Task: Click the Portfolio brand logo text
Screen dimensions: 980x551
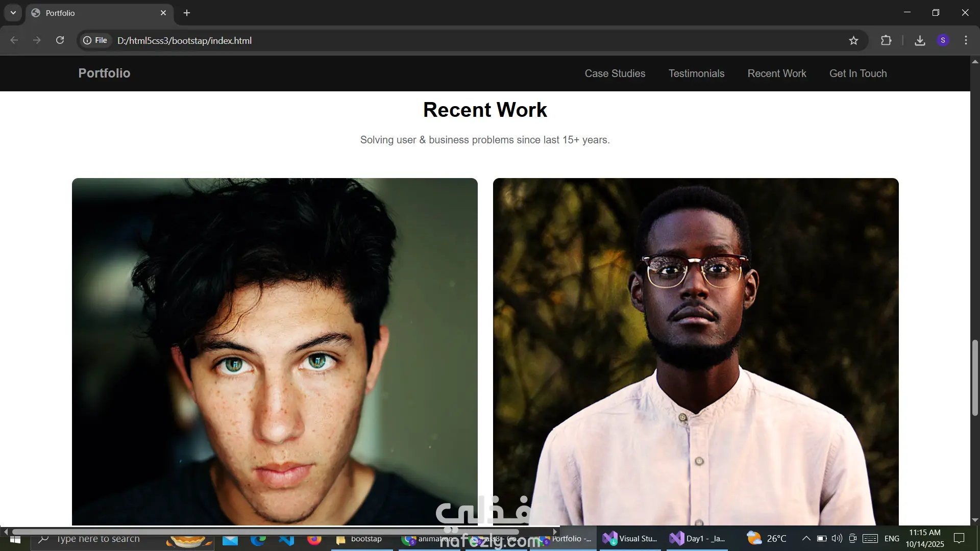Action: click(104, 73)
